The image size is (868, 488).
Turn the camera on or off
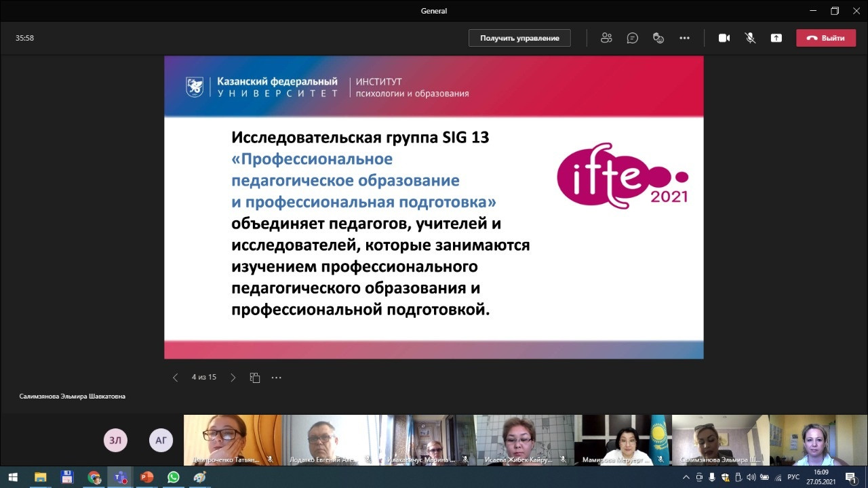(724, 38)
